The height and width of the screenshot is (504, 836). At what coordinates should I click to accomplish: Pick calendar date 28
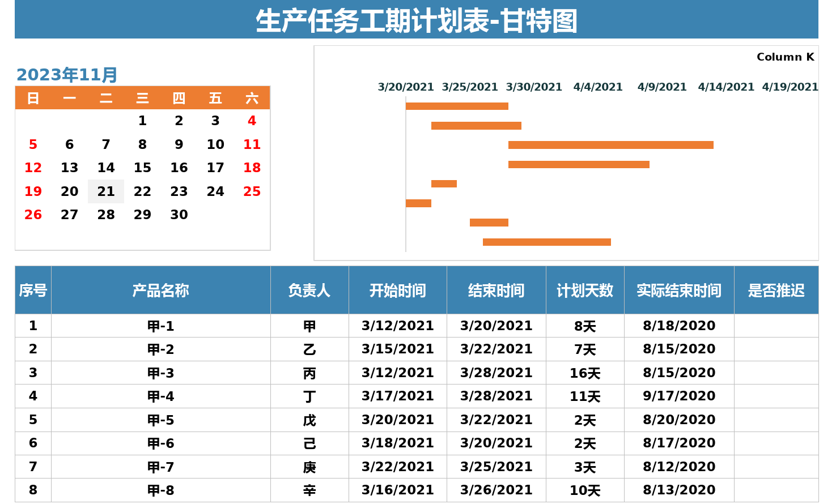pyautogui.click(x=106, y=215)
